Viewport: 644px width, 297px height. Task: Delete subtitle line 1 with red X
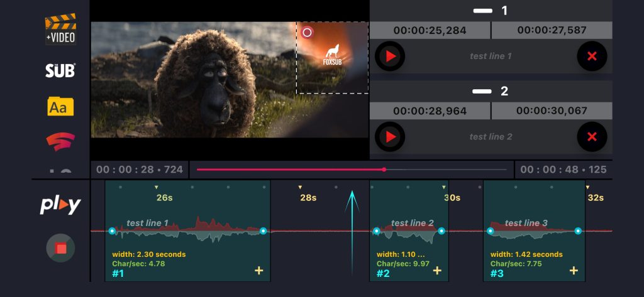tap(592, 57)
